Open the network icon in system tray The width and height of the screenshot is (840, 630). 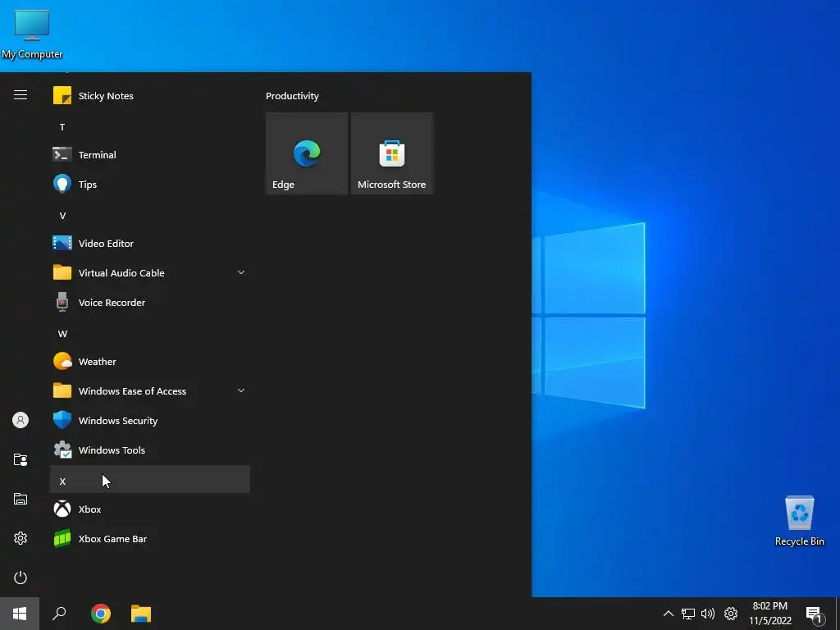[688, 614]
